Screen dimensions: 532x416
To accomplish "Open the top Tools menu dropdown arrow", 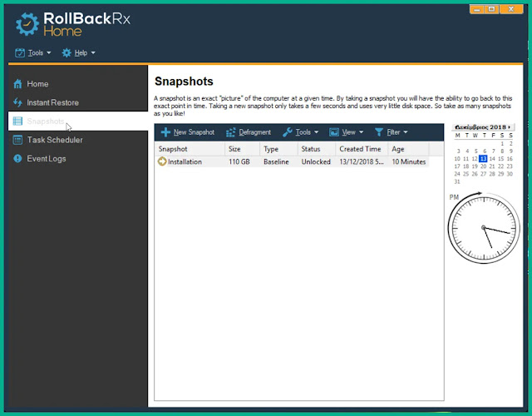I will tap(48, 53).
